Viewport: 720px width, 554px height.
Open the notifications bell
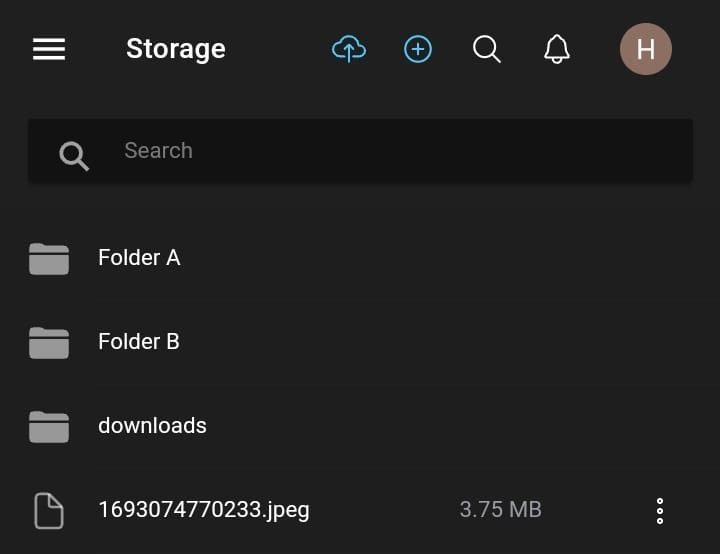tap(557, 49)
